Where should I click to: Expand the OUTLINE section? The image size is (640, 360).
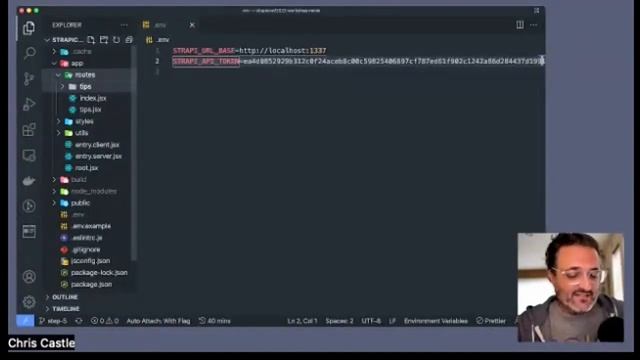tap(88, 297)
